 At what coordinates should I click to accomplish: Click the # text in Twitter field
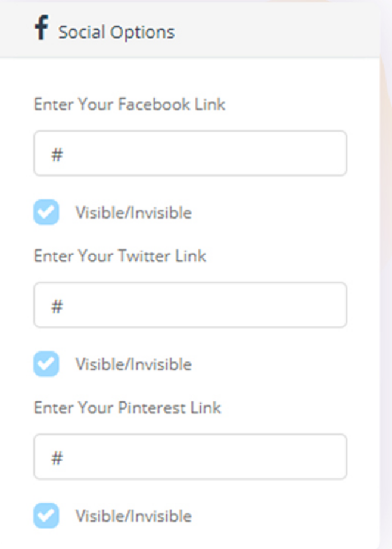(57, 306)
